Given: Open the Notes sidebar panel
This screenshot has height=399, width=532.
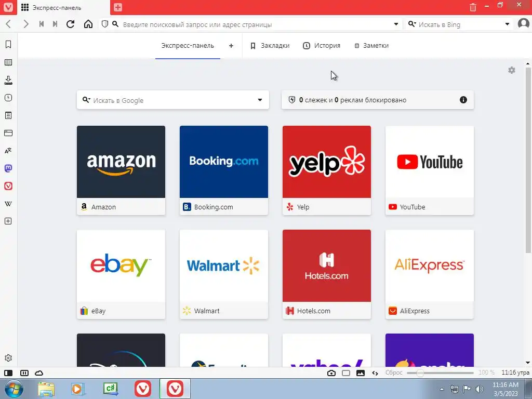Looking at the screenshot, I should point(8,115).
